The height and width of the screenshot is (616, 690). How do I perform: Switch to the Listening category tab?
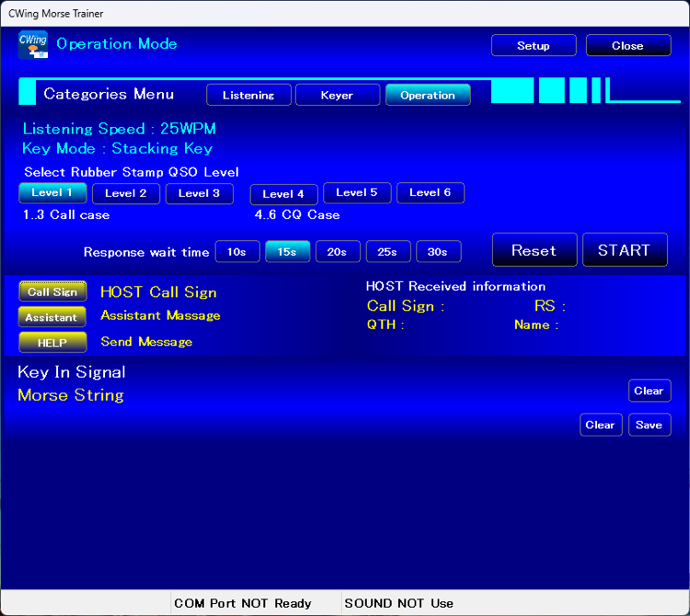click(x=248, y=95)
